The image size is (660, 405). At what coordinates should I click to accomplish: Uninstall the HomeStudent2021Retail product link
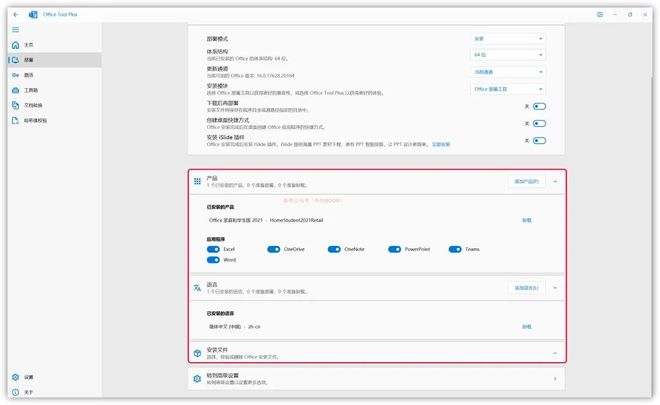click(x=526, y=220)
